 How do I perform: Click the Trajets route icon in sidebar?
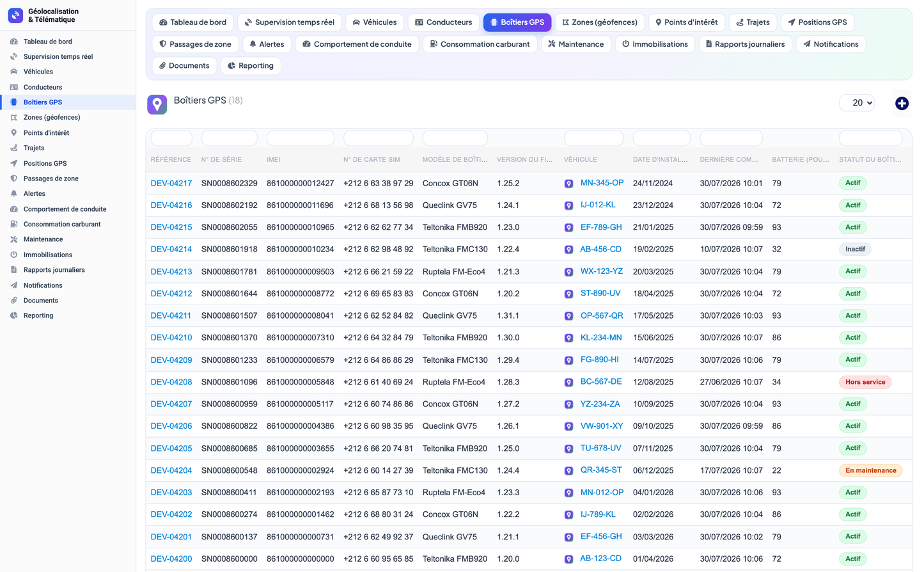point(13,148)
